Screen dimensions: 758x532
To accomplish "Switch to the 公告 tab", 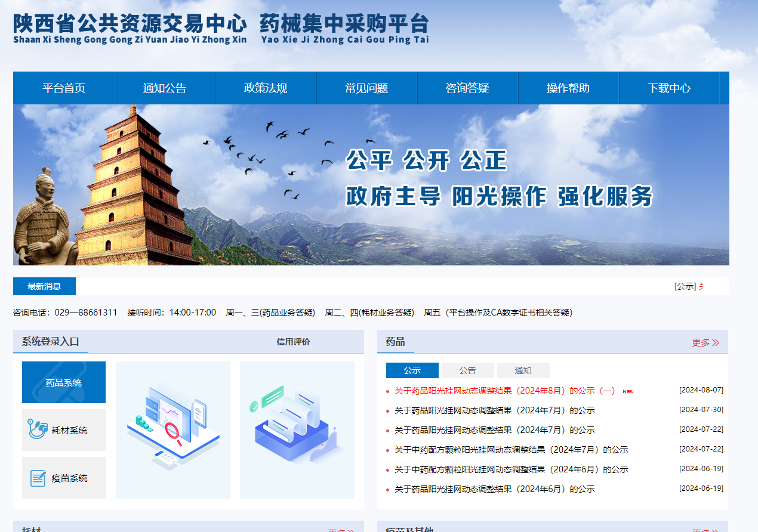I will click(x=467, y=370).
